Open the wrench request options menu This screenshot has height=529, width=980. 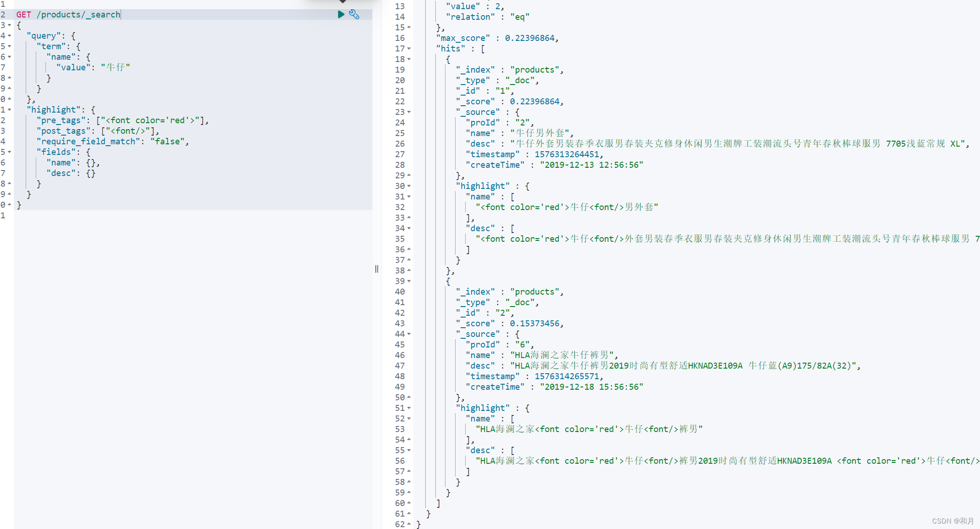point(354,15)
